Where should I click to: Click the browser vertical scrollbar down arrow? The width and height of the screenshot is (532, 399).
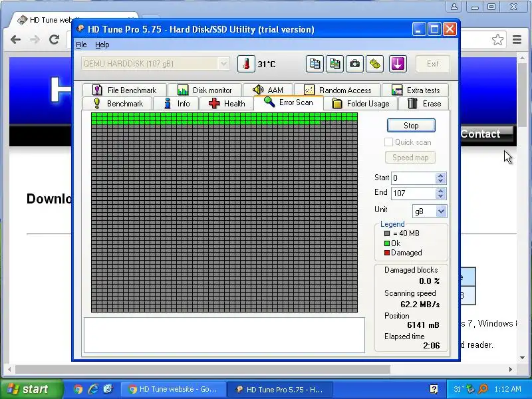click(522, 358)
